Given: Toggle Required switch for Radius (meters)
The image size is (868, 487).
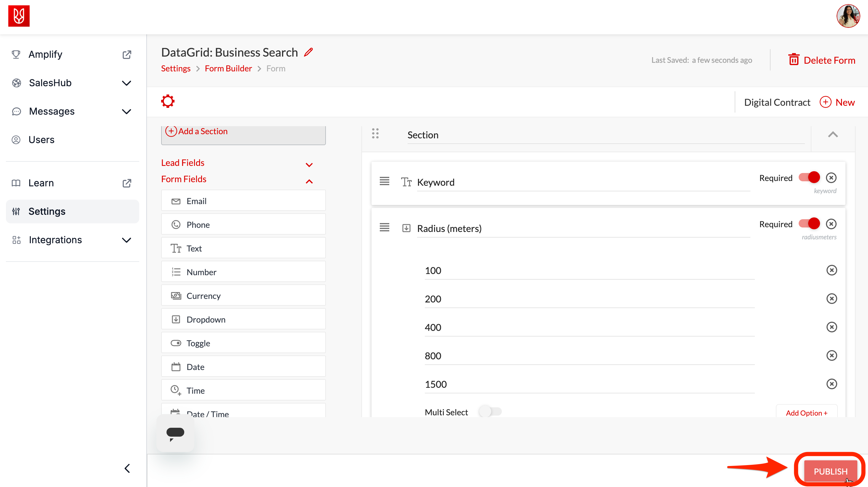Looking at the screenshot, I should (809, 224).
